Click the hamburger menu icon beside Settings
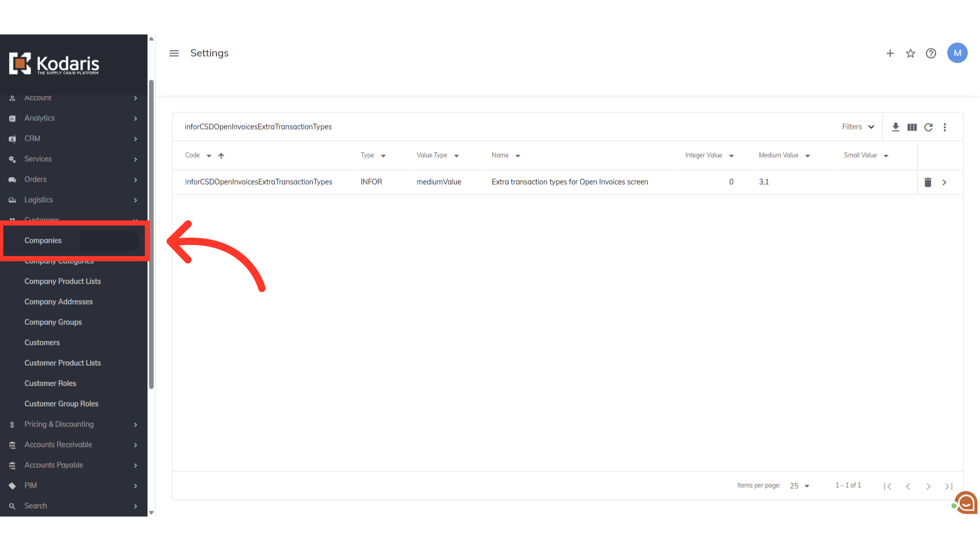 (174, 53)
